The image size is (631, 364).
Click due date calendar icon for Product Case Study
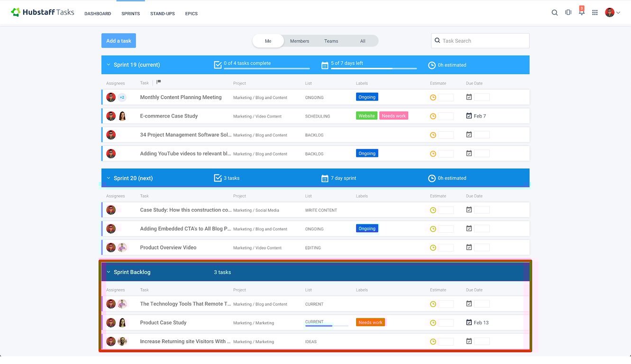point(469,322)
